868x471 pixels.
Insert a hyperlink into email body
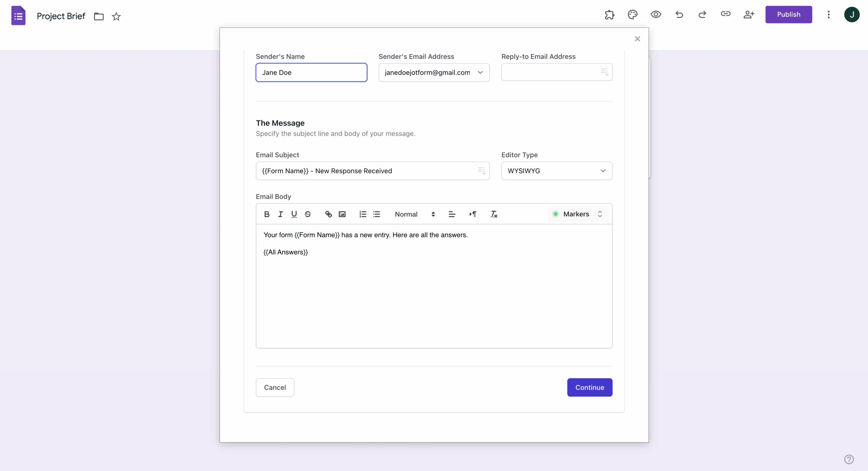pos(328,214)
